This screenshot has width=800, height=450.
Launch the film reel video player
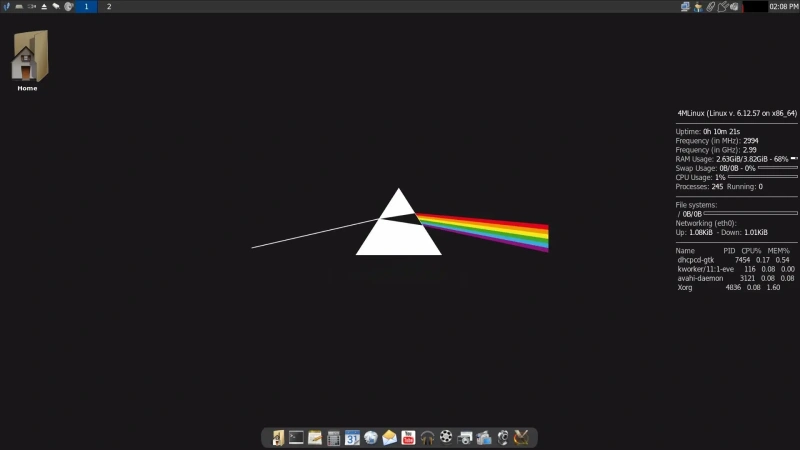coord(446,437)
